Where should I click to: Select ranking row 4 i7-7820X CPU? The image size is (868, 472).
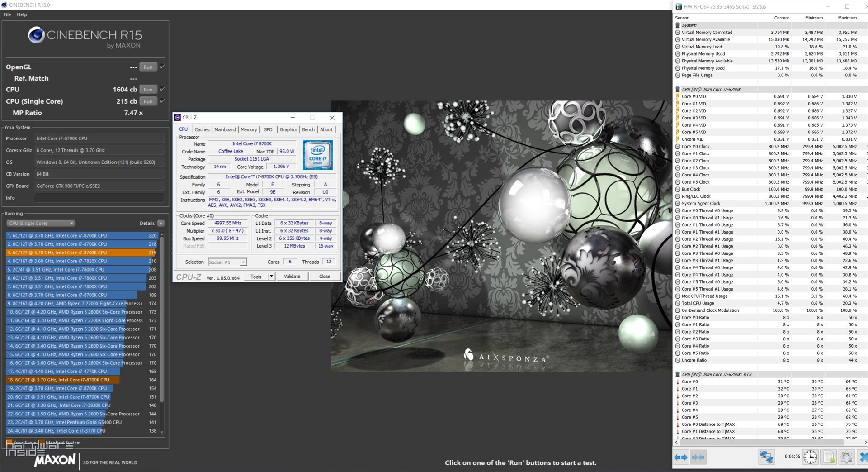pyautogui.click(x=82, y=261)
